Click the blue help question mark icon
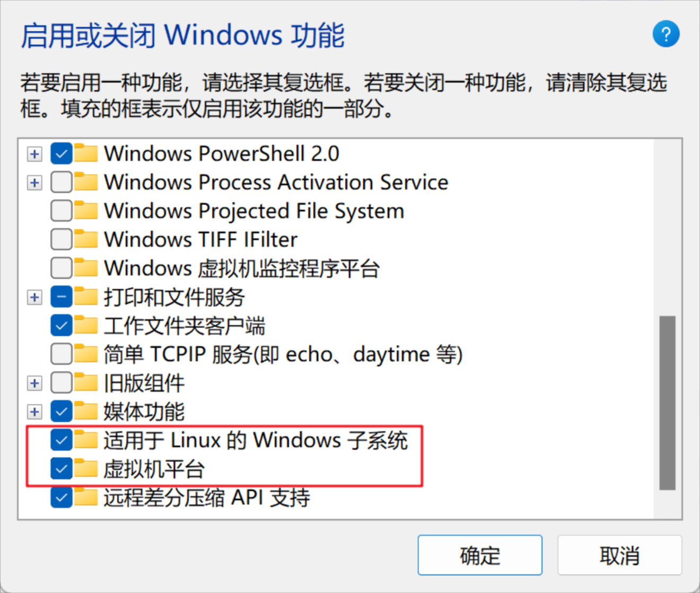 pos(666,34)
